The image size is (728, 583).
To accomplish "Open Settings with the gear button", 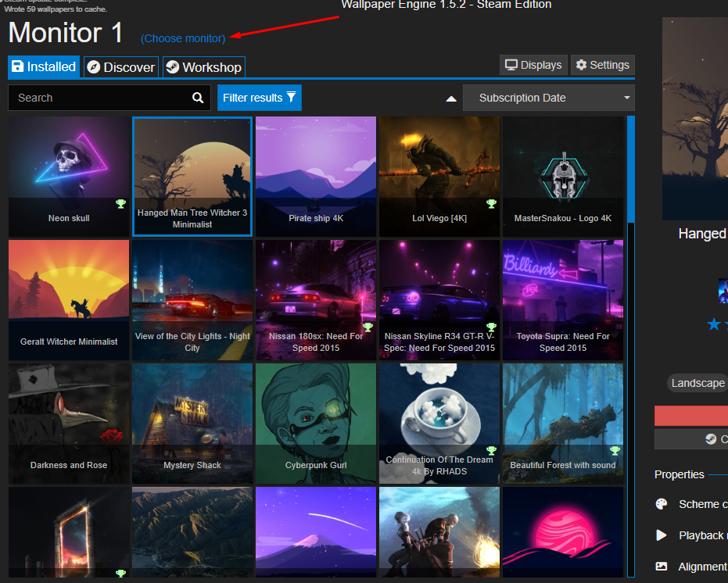I will (x=603, y=65).
